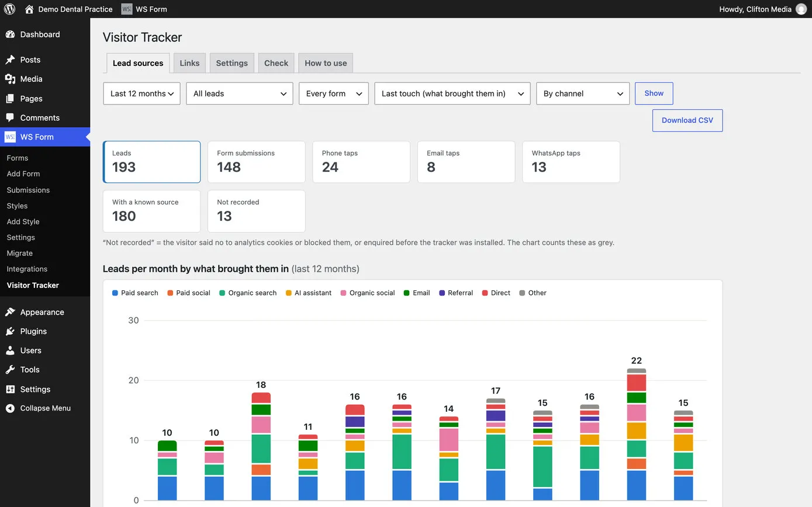Image resolution: width=812 pixels, height=507 pixels.
Task: Toggle Direct series in chart legend
Action: tap(496, 293)
